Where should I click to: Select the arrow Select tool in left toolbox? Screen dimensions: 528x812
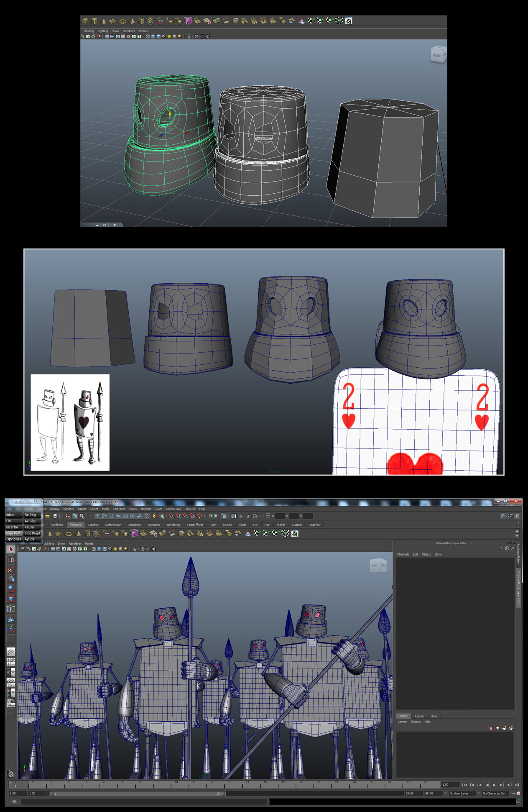coord(11,549)
